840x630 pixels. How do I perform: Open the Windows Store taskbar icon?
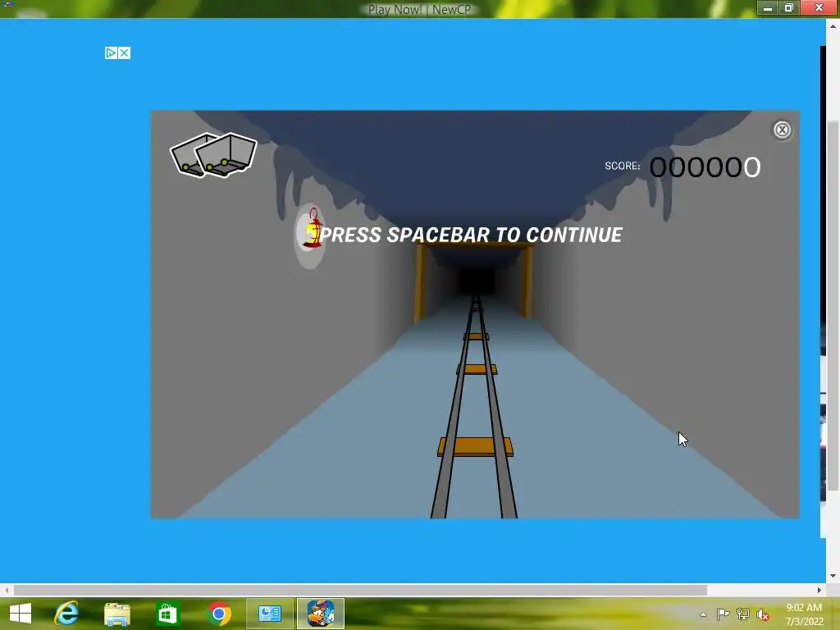click(167, 614)
